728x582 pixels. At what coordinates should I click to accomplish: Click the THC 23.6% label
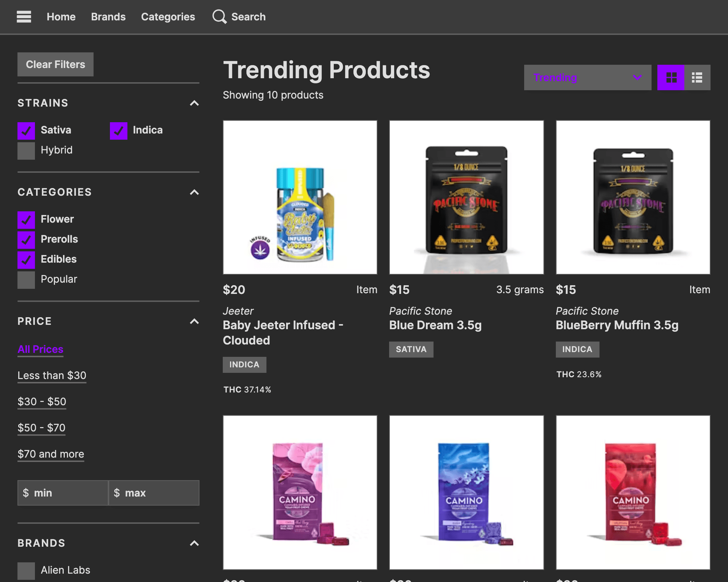coord(579,374)
